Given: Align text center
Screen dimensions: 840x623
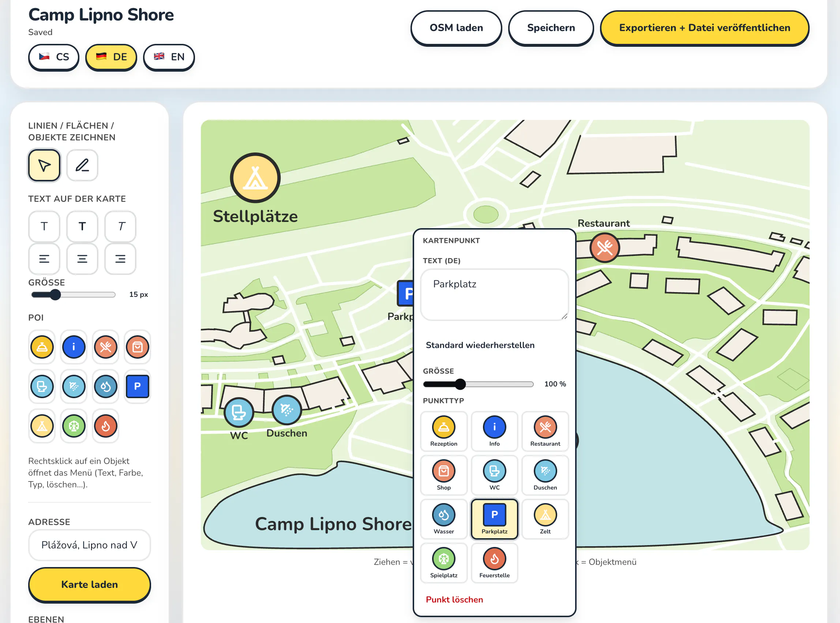Looking at the screenshot, I should 82,259.
